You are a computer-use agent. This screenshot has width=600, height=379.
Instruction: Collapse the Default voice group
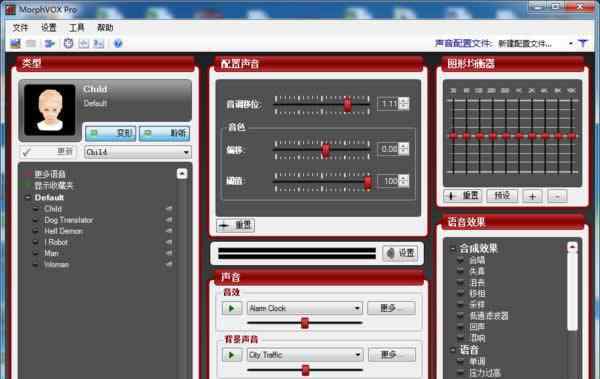pyautogui.click(x=28, y=198)
